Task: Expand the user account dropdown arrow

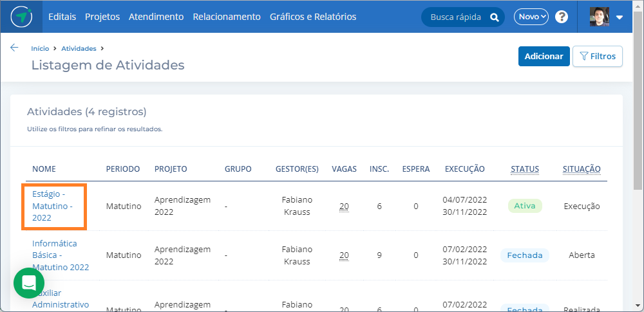Action: (620, 17)
